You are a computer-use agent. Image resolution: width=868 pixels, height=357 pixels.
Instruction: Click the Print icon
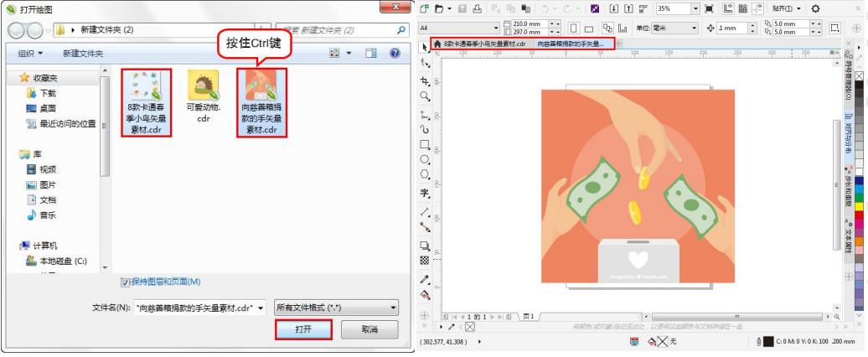[478, 8]
